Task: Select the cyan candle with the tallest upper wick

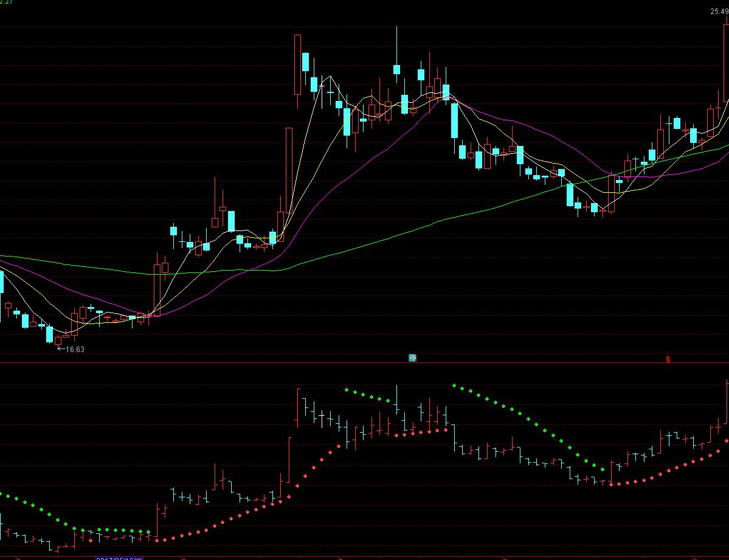Action: (x=396, y=68)
